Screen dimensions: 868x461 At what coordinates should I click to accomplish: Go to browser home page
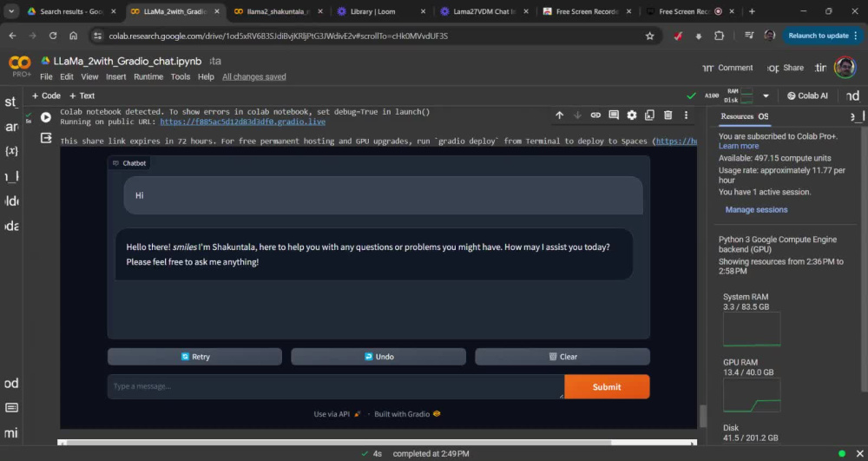click(x=73, y=36)
